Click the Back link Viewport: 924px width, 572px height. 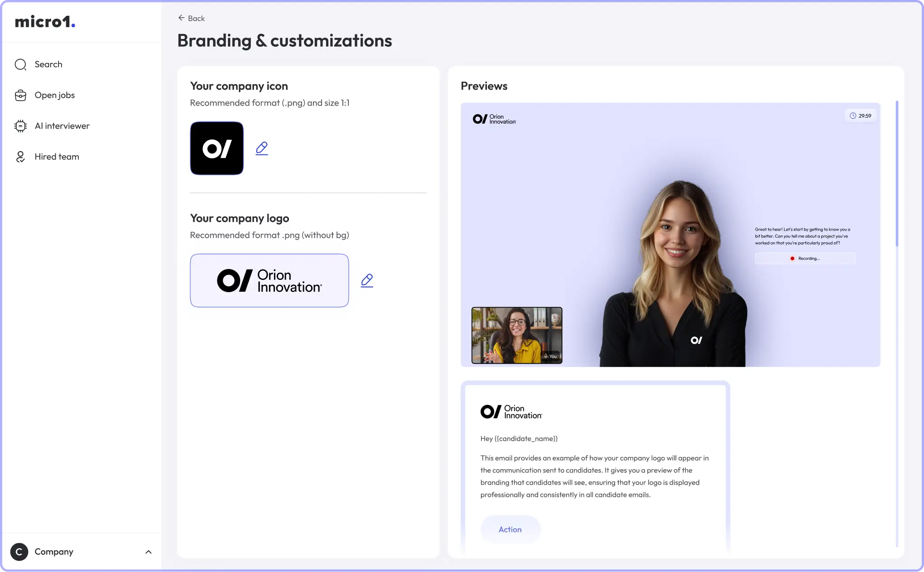pos(191,18)
